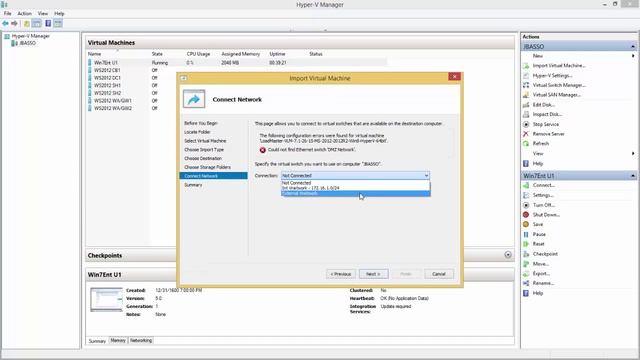The height and width of the screenshot is (360, 640).
Task: Expand the New submenu arrow
Action: (x=633, y=56)
